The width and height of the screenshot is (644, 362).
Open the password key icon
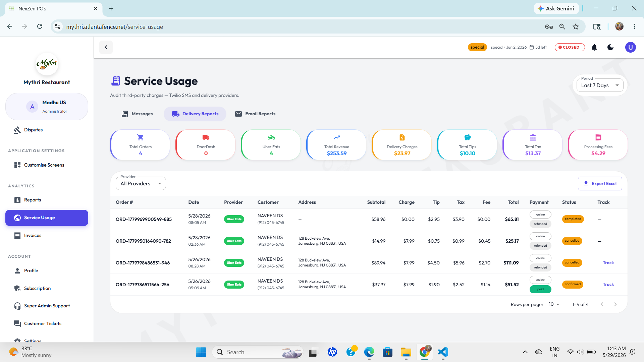[x=549, y=26]
